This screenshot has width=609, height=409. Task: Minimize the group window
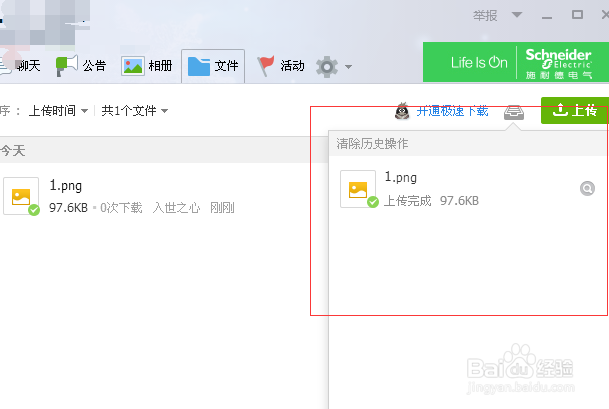pos(547,17)
